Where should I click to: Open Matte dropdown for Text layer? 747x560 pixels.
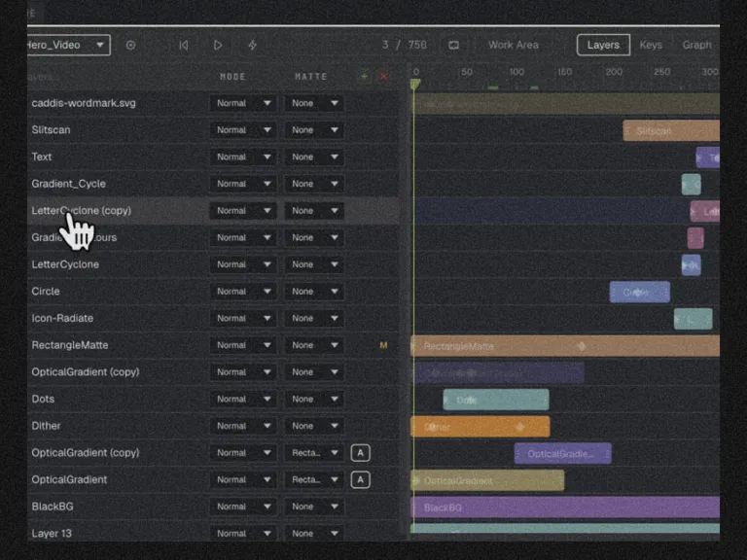pos(314,157)
